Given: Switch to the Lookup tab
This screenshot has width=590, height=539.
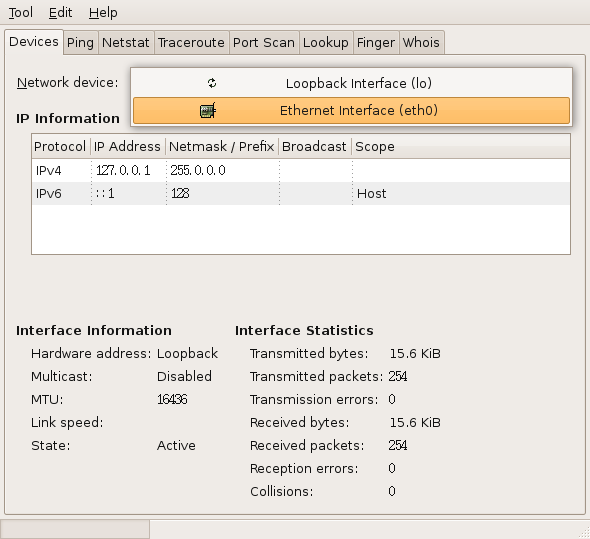Looking at the screenshot, I should 326,43.
